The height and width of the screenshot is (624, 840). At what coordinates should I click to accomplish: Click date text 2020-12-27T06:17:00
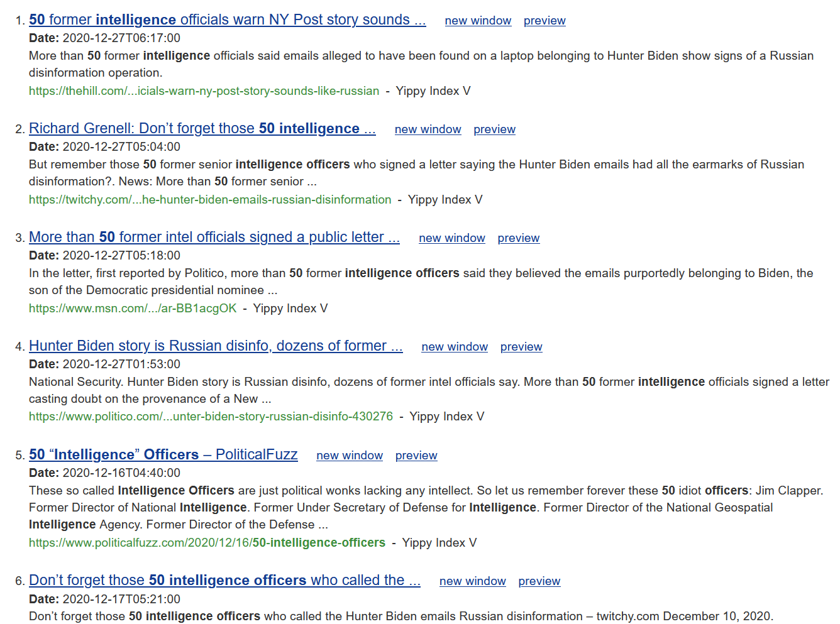coord(121,38)
